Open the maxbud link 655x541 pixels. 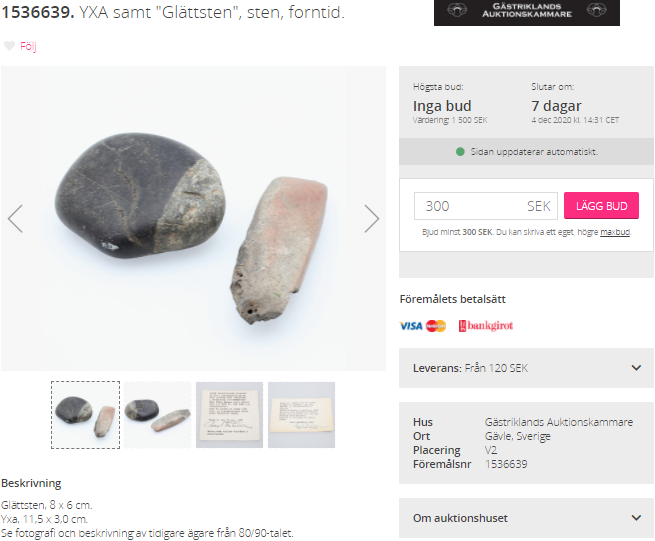click(x=615, y=232)
